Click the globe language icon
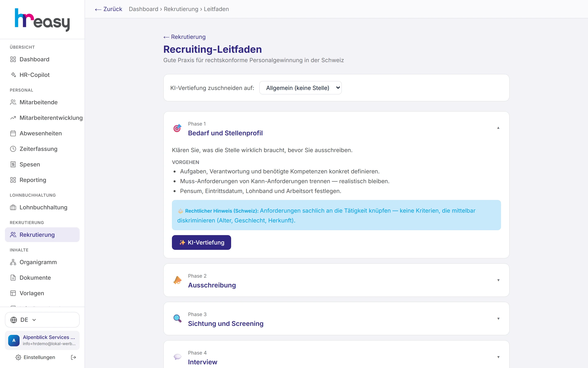 coord(14,320)
